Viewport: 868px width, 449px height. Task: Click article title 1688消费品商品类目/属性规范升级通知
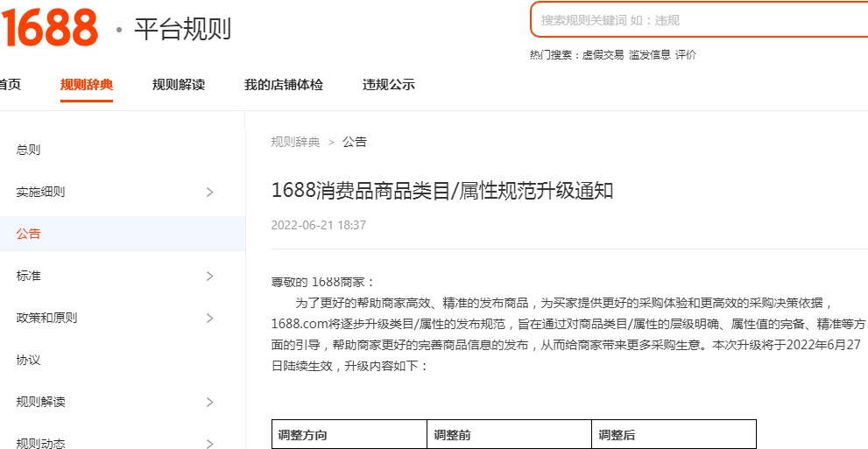point(442,191)
